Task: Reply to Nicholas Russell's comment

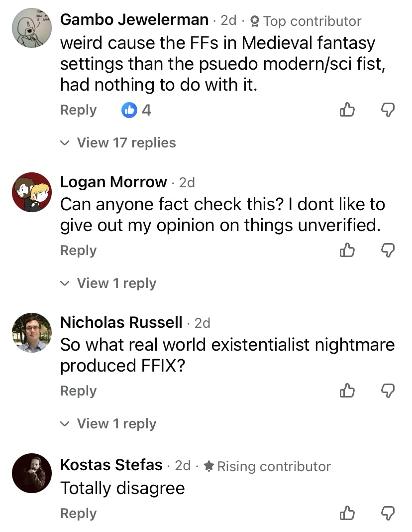Action: tap(78, 391)
